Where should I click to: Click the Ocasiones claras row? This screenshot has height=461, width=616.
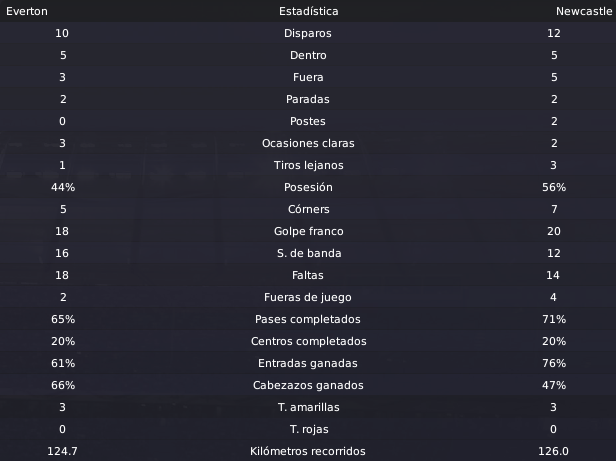point(308,143)
